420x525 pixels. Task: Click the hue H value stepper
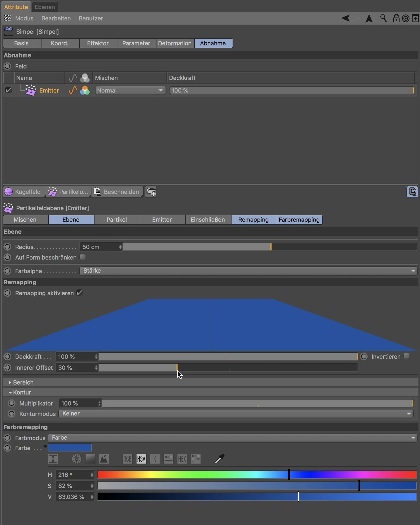92,475
